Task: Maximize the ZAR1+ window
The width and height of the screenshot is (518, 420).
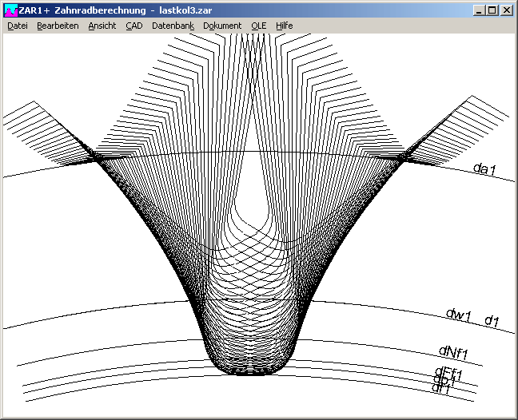Action: [x=492, y=10]
